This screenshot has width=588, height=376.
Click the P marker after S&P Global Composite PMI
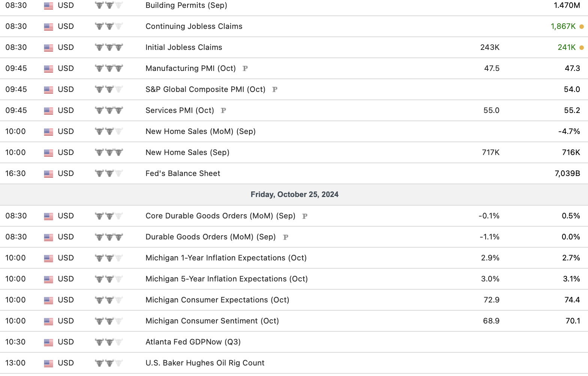(275, 89)
